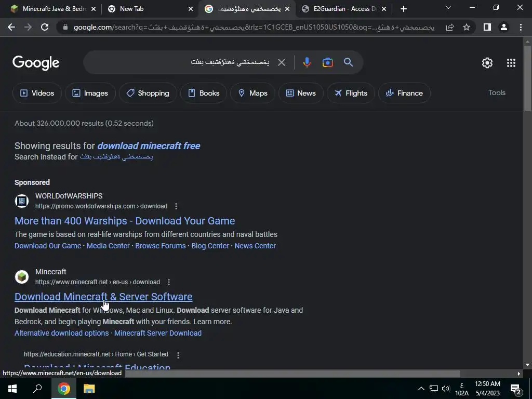Open 'Alternative download options' link
532x399 pixels.
pos(62,333)
